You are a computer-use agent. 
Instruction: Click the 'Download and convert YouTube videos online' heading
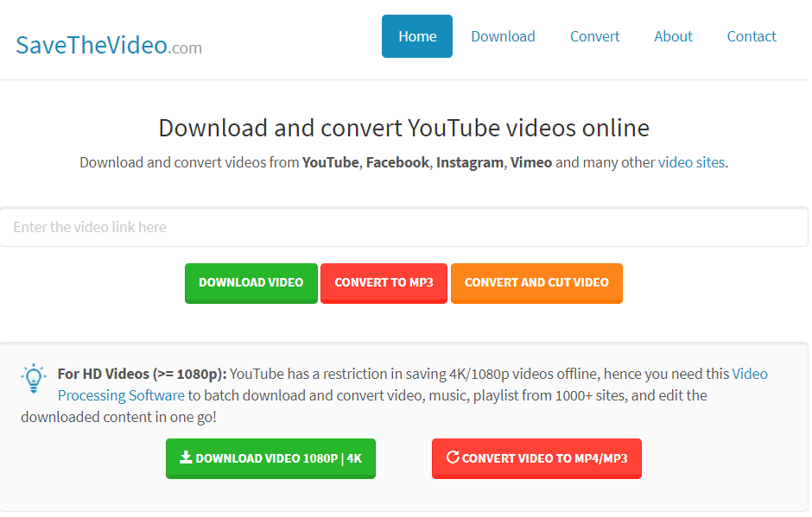pos(404,128)
